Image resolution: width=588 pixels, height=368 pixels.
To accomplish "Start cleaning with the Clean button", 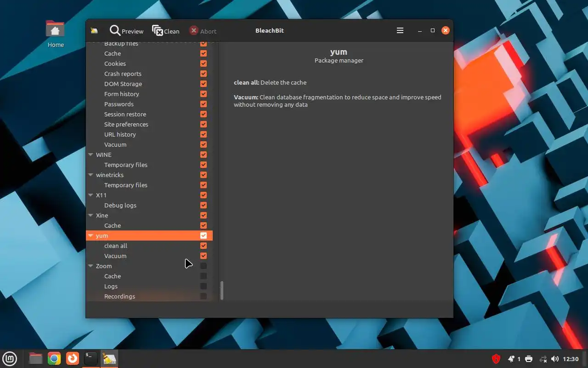I will 166,31.
